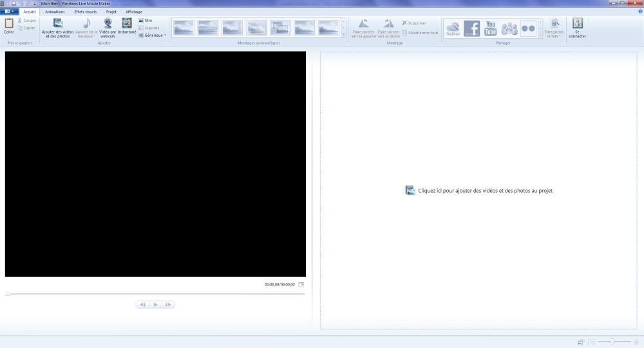Switch to the Effets visuels tab
The image size is (644, 348).
86,12
